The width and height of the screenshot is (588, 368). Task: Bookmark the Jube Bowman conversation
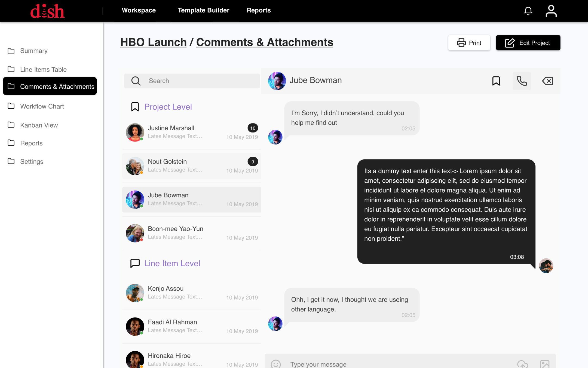[496, 81]
